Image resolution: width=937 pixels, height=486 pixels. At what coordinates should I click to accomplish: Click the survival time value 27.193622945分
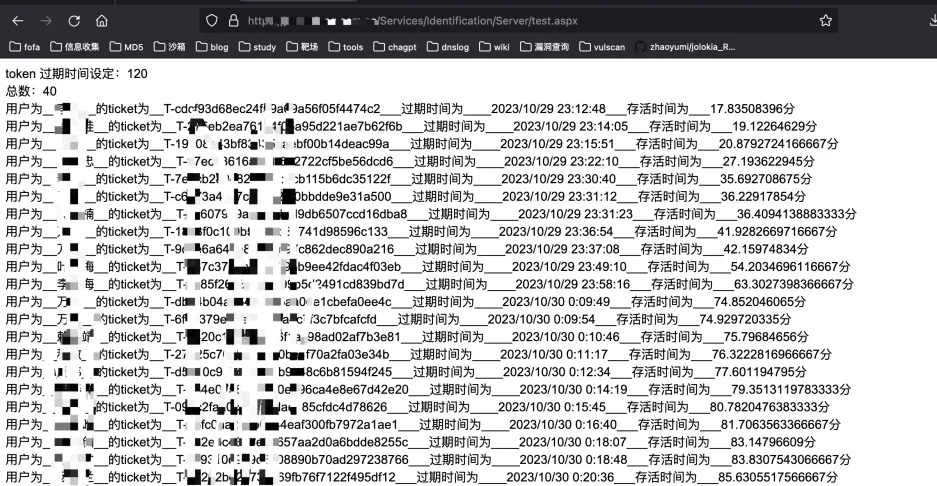(768, 161)
